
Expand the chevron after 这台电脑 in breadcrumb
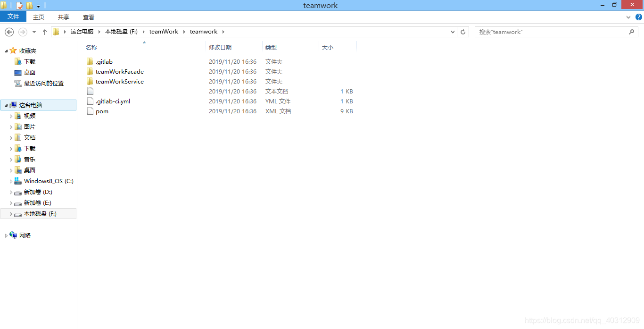point(99,32)
